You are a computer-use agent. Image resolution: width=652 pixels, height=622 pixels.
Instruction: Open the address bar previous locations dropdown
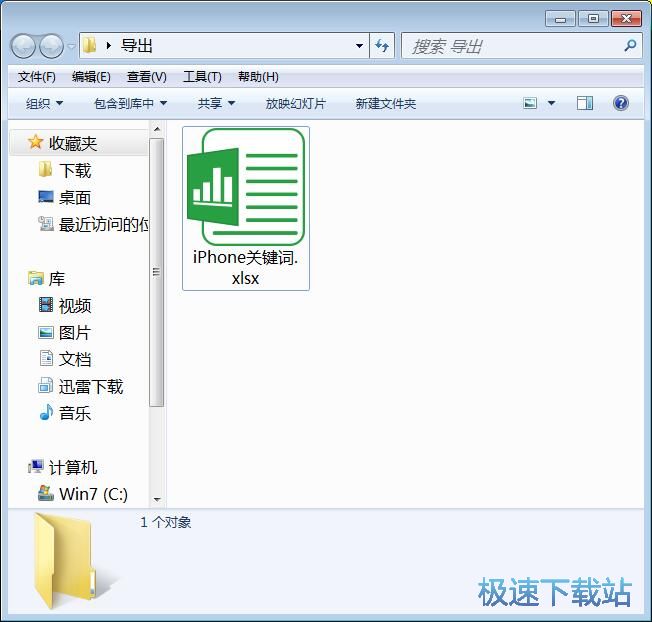click(x=359, y=46)
